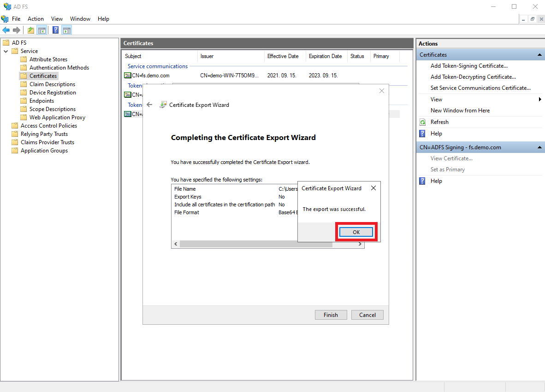This screenshot has height=392, width=545.
Task: Open Relying Party Trusts in the tree
Action: [x=44, y=134]
